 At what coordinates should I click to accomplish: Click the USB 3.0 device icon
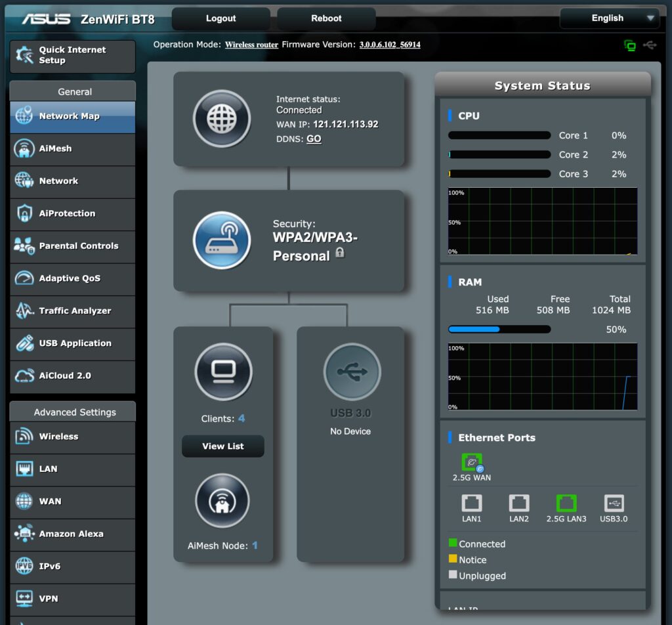[352, 372]
